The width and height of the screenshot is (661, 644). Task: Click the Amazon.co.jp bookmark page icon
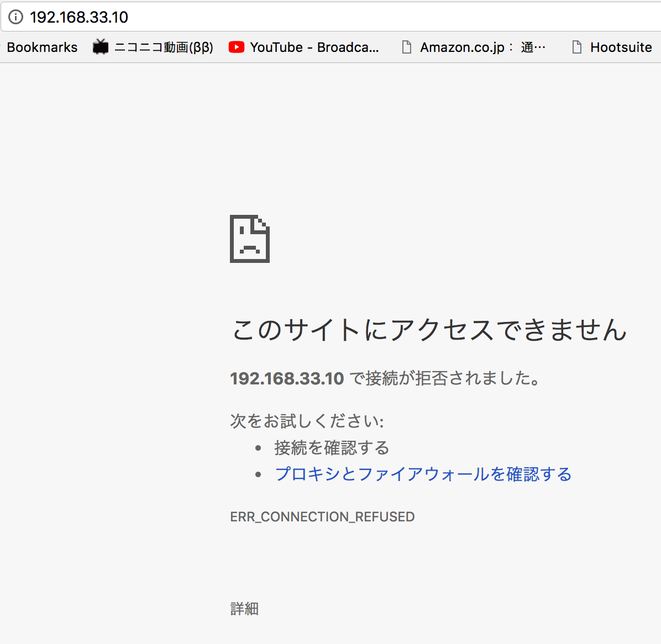click(x=407, y=47)
